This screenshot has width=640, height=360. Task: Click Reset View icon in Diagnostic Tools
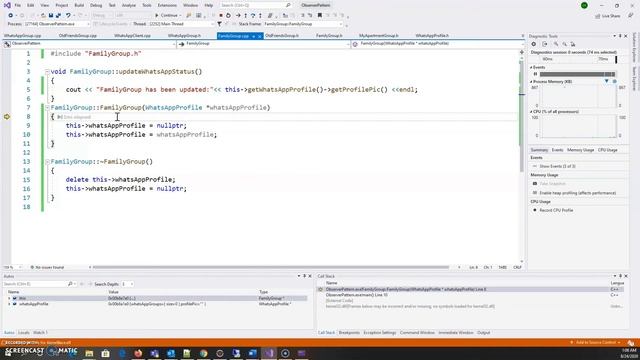[x=573, y=44]
